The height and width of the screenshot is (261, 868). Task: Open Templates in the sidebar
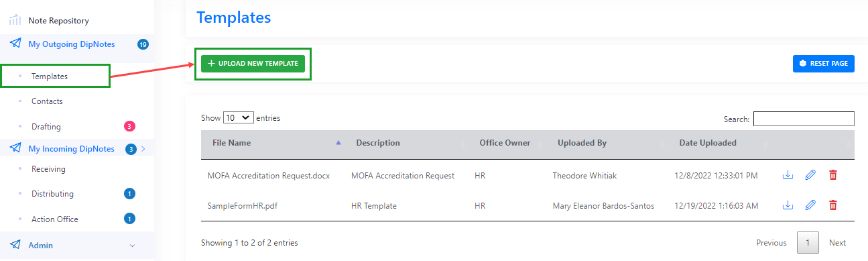pyautogui.click(x=50, y=76)
